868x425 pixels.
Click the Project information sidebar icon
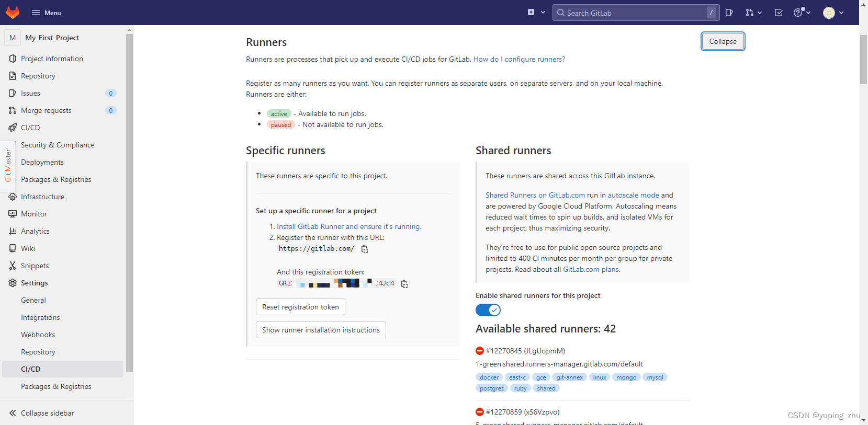pyautogui.click(x=13, y=59)
